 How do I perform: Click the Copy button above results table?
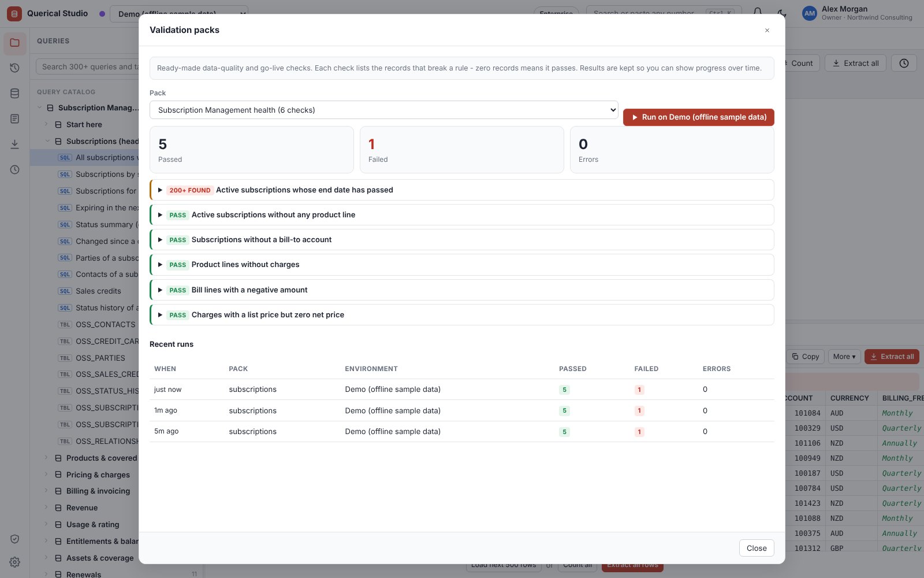(x=806, y=357)
